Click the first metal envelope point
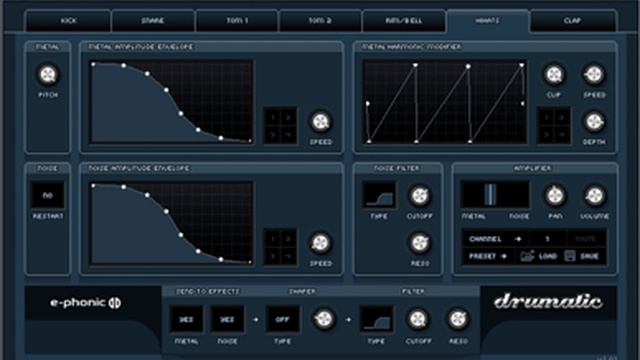640x360 pixels. (93, 64)
